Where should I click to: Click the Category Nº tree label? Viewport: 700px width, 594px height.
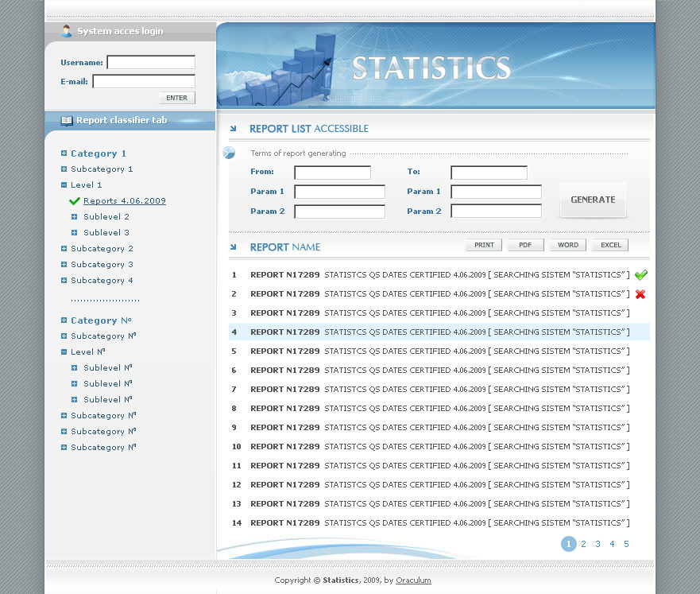pyautogui.click(x=101, y=320)
